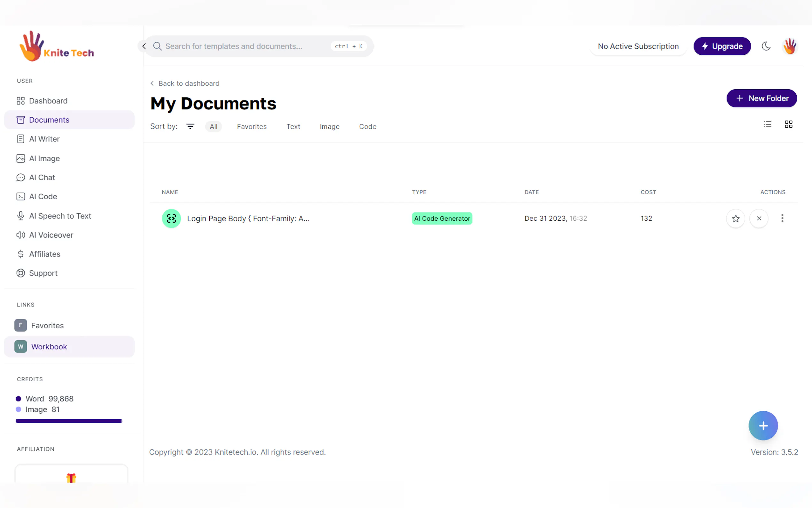Filter documents by the Favorites tab
The height and width of the screenshot is (508, 812).
[x=251, y=126]
